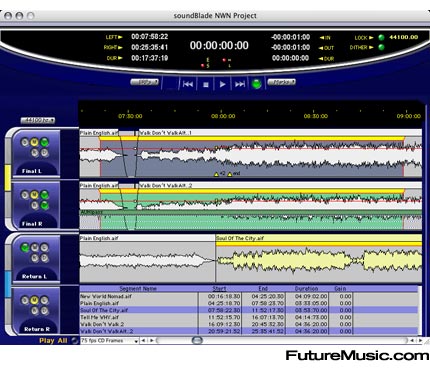Select the 'Tell Me WHY.aif' segment row
Screen dimensions: 430x370
pos(249,317)
